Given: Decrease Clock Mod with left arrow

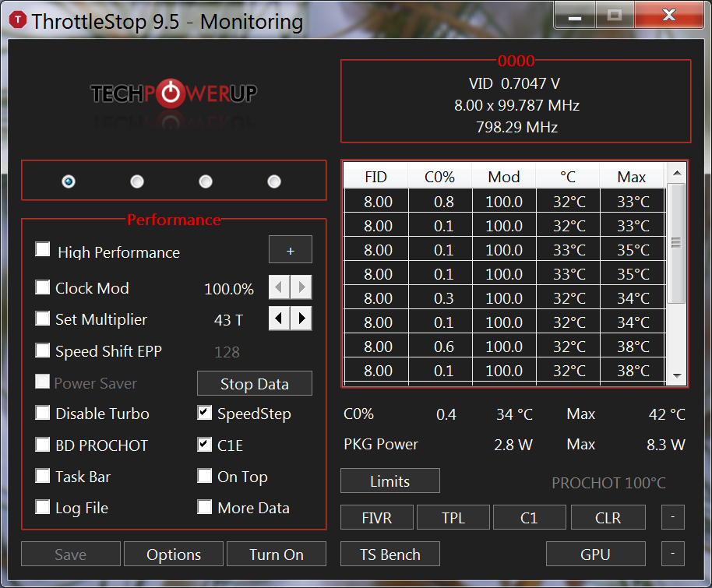Looking at the screenshot, I should 279,287.
